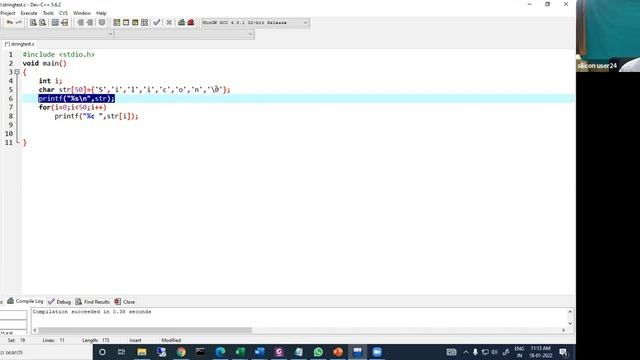Click the Debug checkmark toolbar icon
This screenshot has width=640, height=360.
(157, 22)
